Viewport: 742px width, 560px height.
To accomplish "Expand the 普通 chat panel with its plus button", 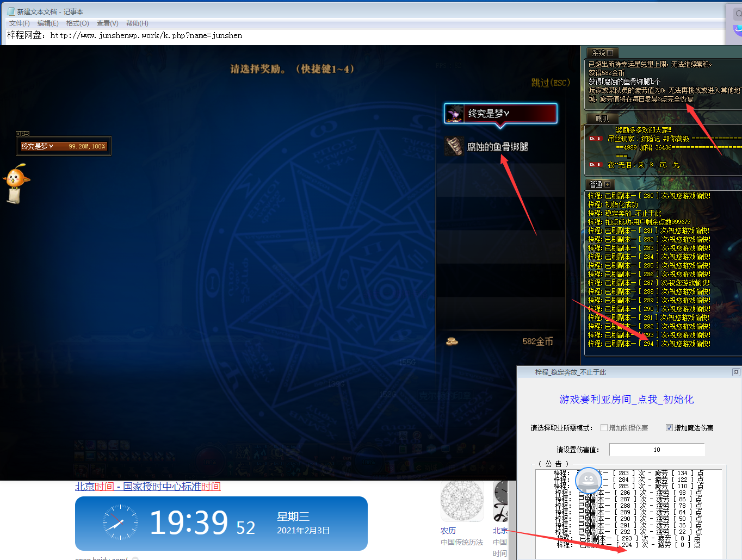I will [607, 184].
